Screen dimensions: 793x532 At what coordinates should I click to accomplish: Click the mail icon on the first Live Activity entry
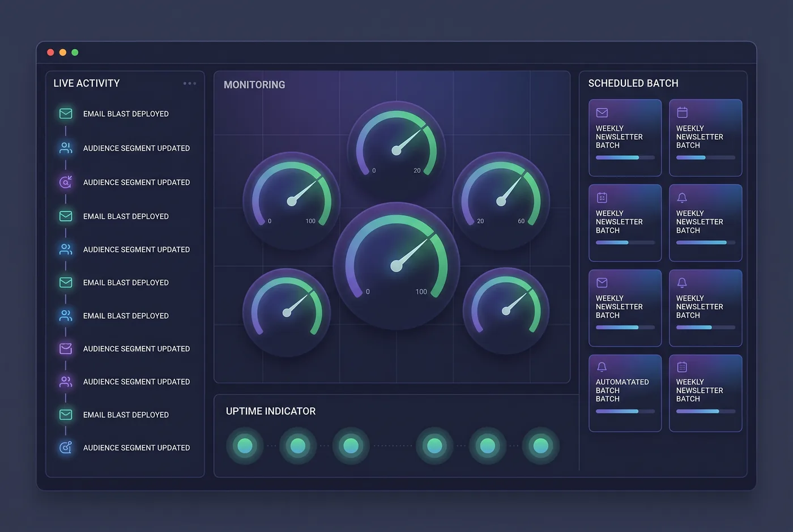tap(66, 113)
